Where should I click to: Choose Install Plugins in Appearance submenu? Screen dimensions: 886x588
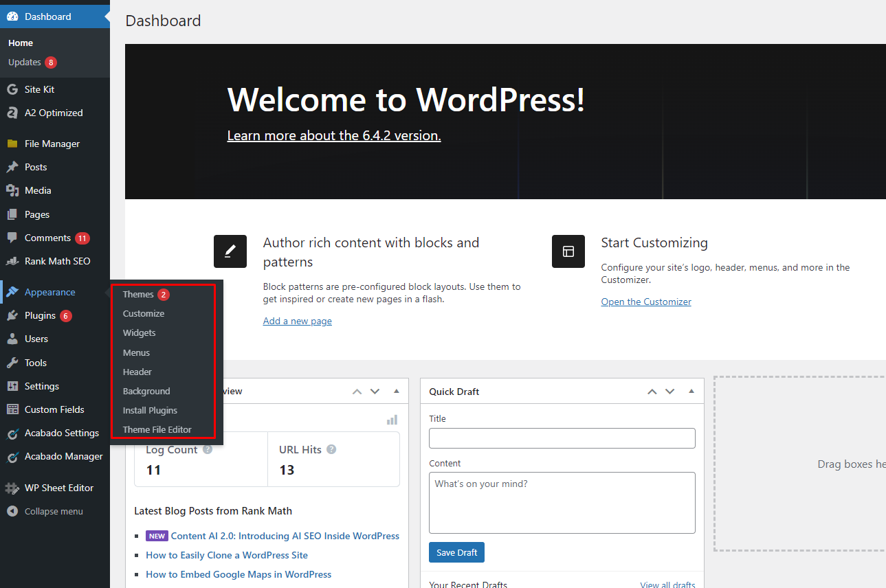tap(150, 410)
